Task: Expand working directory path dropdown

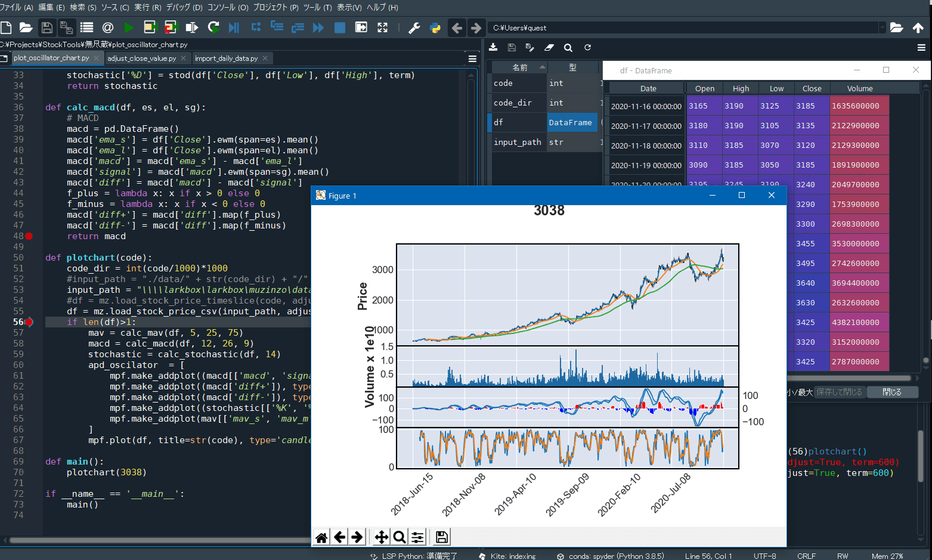Action: pos(883,27)
